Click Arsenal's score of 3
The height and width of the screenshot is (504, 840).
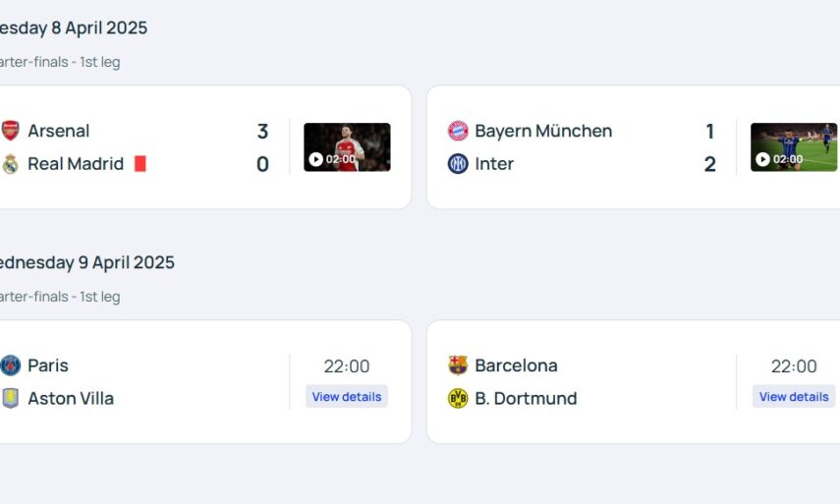coord(262,132)
